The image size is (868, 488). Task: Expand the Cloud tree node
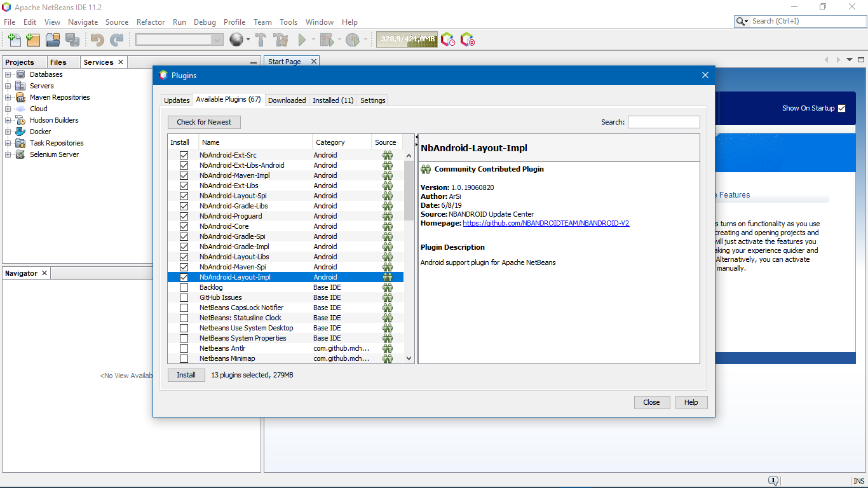point(8,109)
